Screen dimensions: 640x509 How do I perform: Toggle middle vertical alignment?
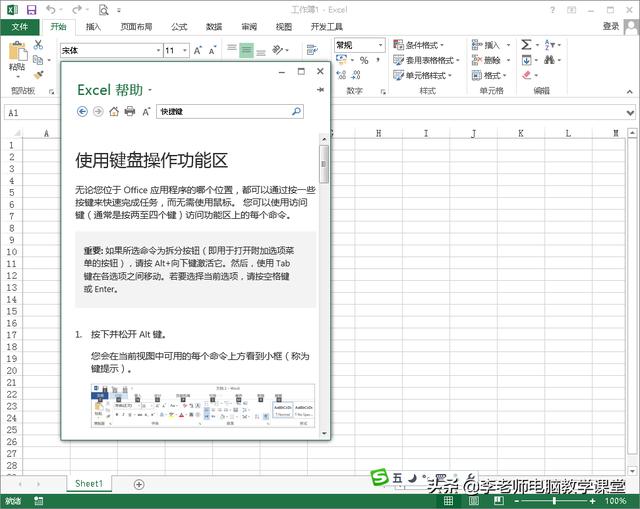pos(246,50)
